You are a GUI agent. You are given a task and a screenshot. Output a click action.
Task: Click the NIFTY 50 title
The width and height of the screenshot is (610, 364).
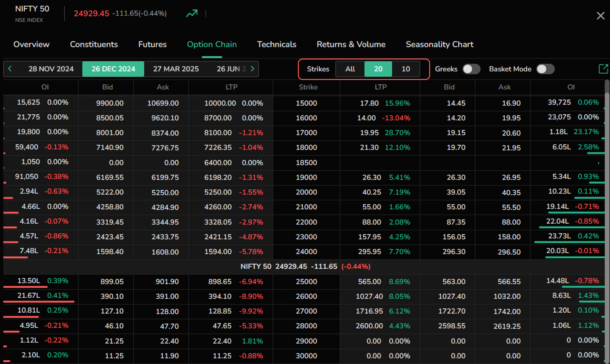[x=32, y=9]
